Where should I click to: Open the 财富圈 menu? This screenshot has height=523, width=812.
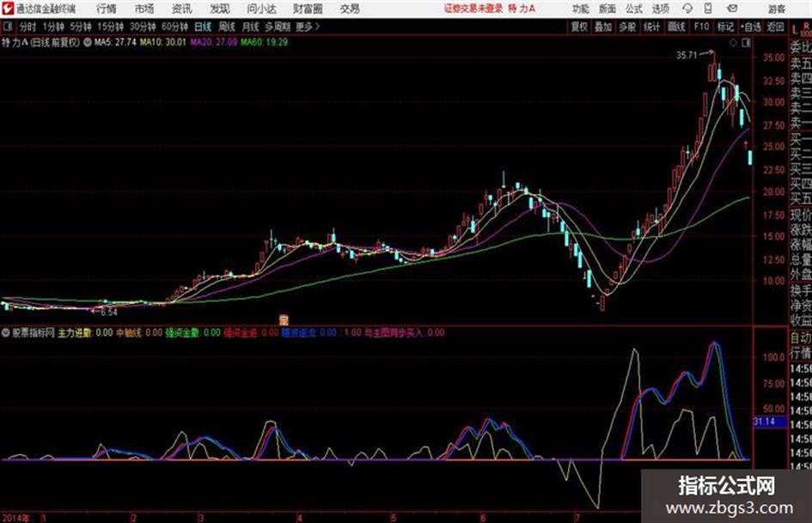[308, 9]
